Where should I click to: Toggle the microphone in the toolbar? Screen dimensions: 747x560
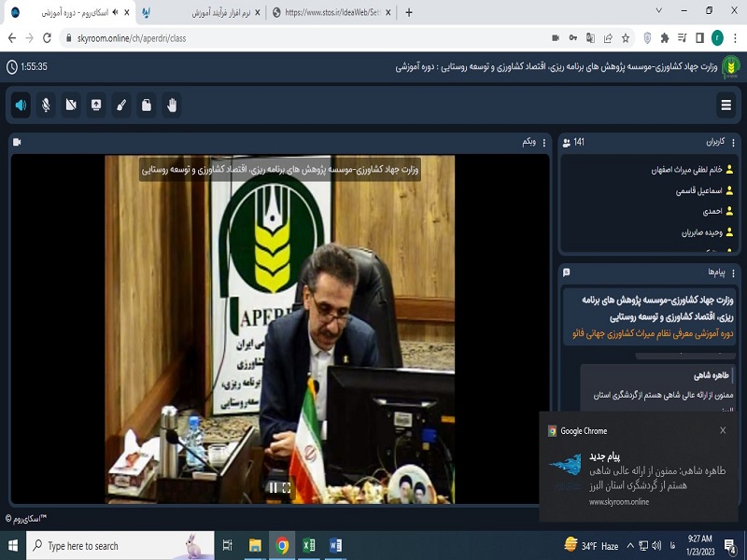pyautogui.click(x=46, y=105)
